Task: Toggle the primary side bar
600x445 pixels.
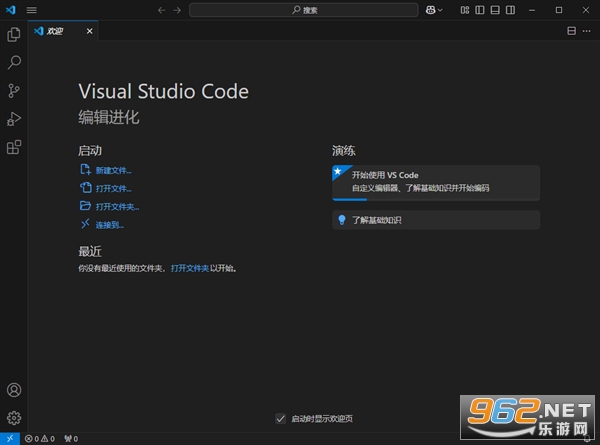Action: (x=480, y=10)
